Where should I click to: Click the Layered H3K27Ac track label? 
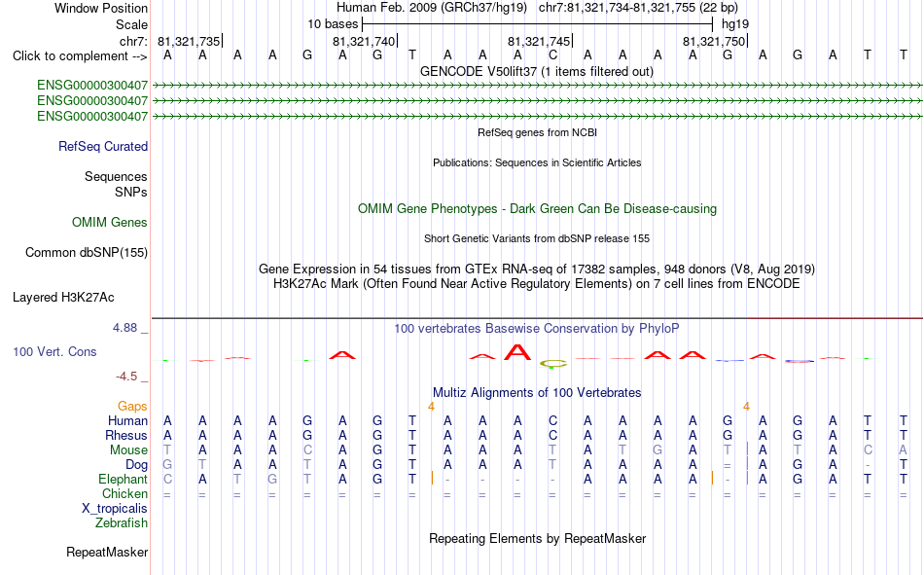tap(63, 298)
